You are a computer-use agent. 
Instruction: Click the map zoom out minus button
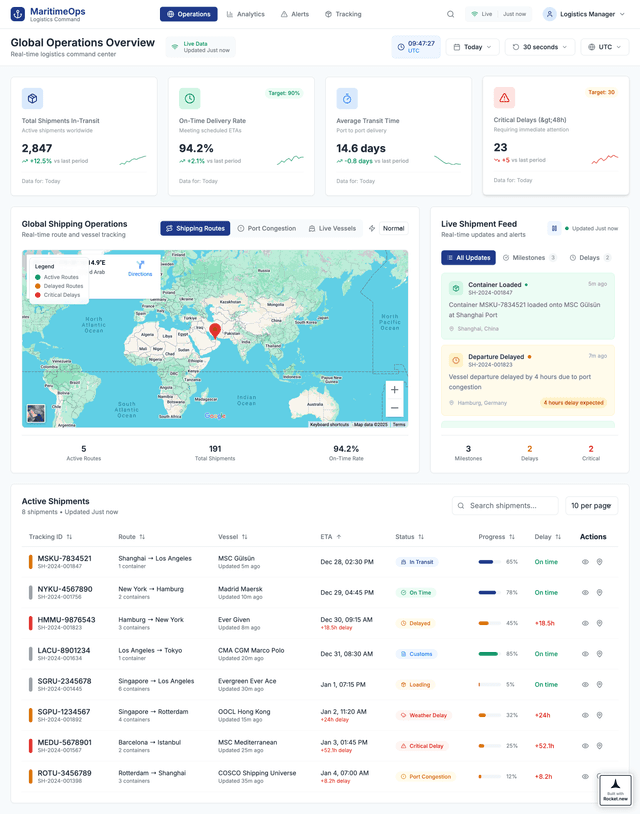click(x=394, y=408)
